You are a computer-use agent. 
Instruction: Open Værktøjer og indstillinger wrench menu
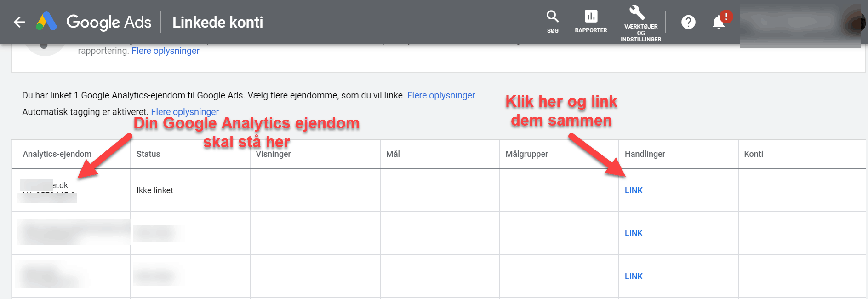click(641, 23)
